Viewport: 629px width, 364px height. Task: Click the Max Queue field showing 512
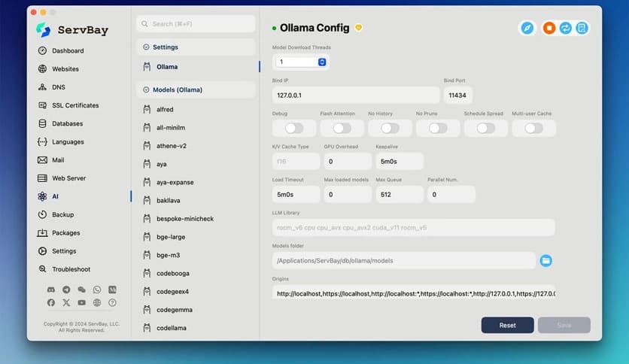(x=399, y=195)
